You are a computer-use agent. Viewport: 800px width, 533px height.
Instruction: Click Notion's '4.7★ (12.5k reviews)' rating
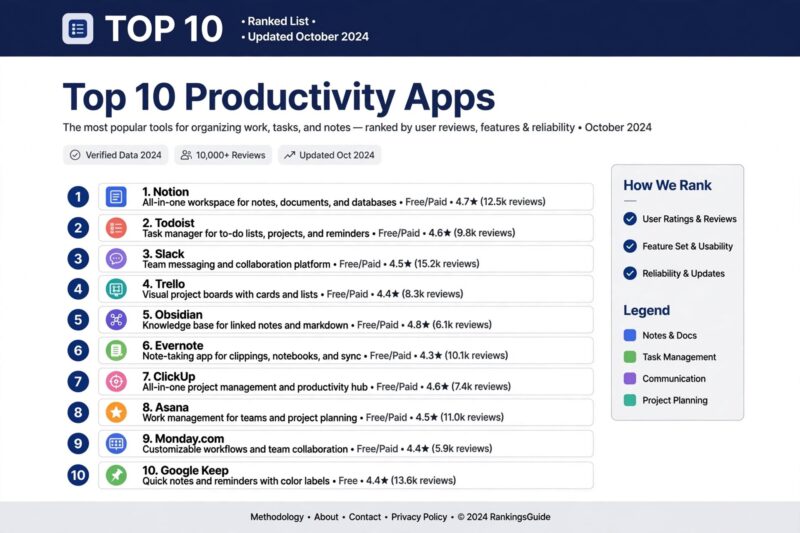coord(501,201)
